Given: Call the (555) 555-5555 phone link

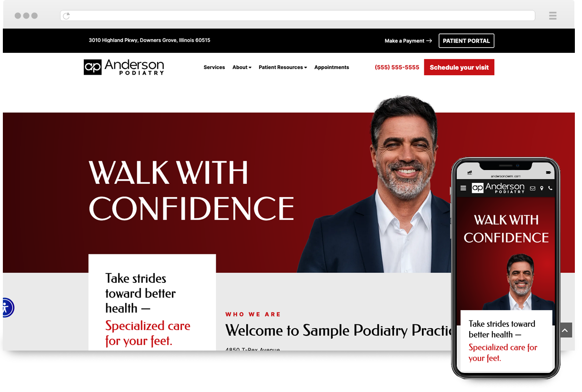Looking at the screenshot, I should pos(397,68).
